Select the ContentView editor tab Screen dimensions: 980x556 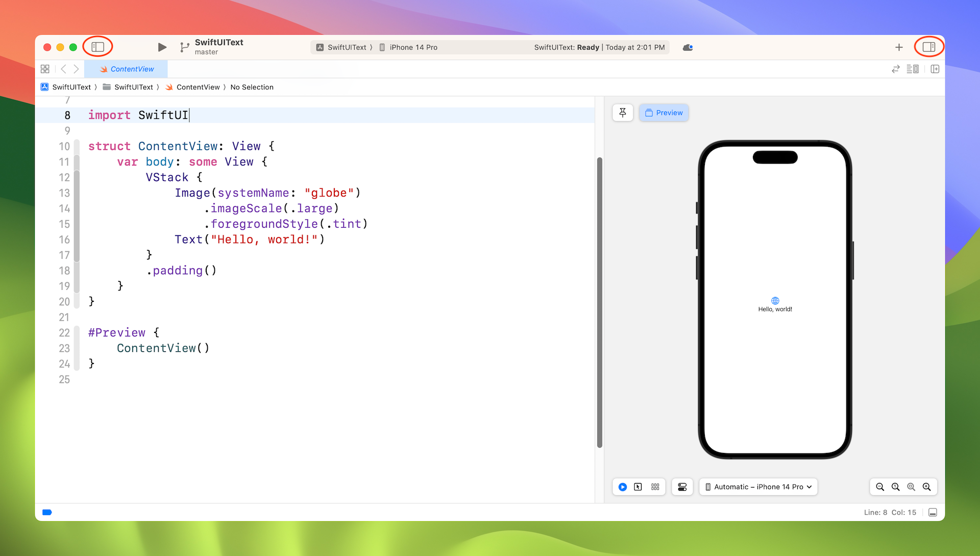coord(126,69)
